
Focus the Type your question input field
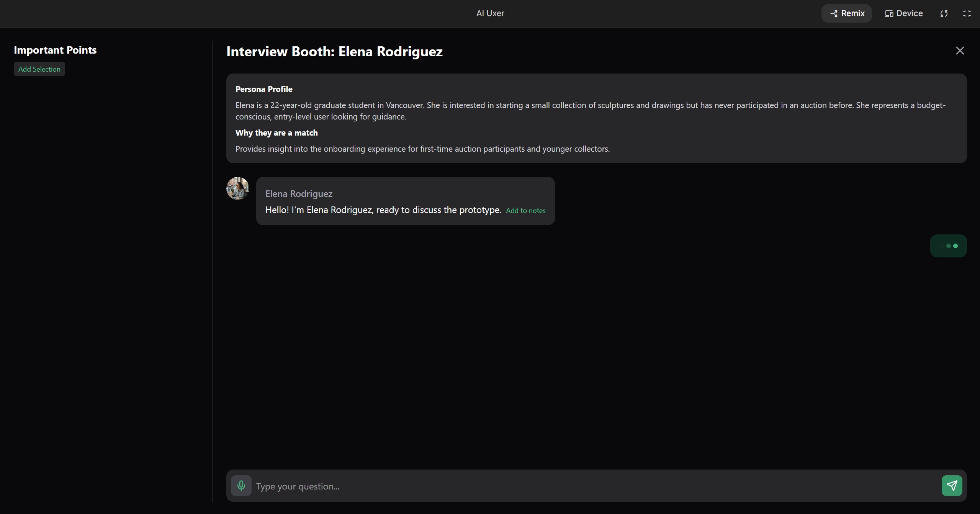point(594,486)
